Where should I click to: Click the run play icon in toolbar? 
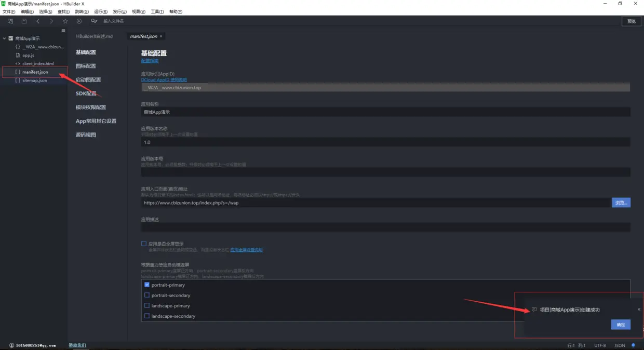(x=79, y=21)
